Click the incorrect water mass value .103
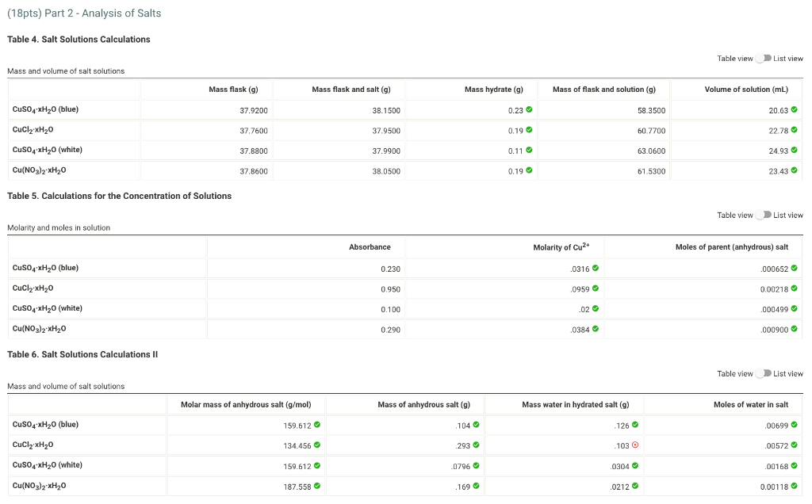This screenshot has width=812, height=504. click(622, 445)
